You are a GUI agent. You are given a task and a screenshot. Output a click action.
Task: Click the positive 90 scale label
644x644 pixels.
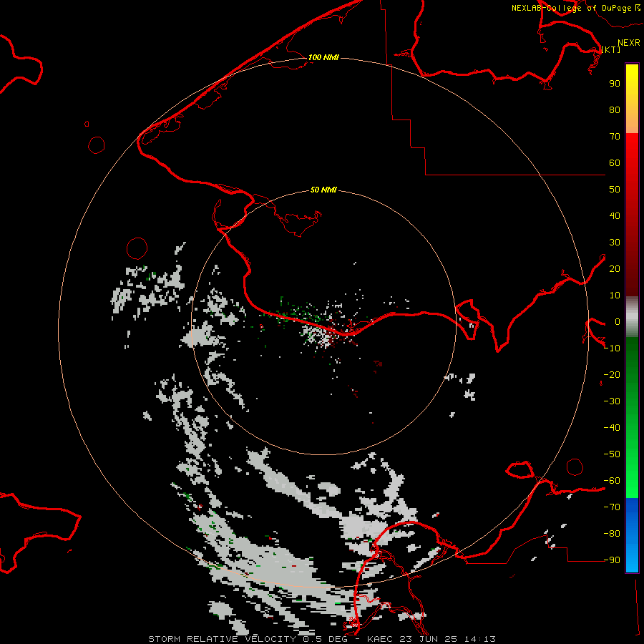pyautogui.click(x=615, y=84)
